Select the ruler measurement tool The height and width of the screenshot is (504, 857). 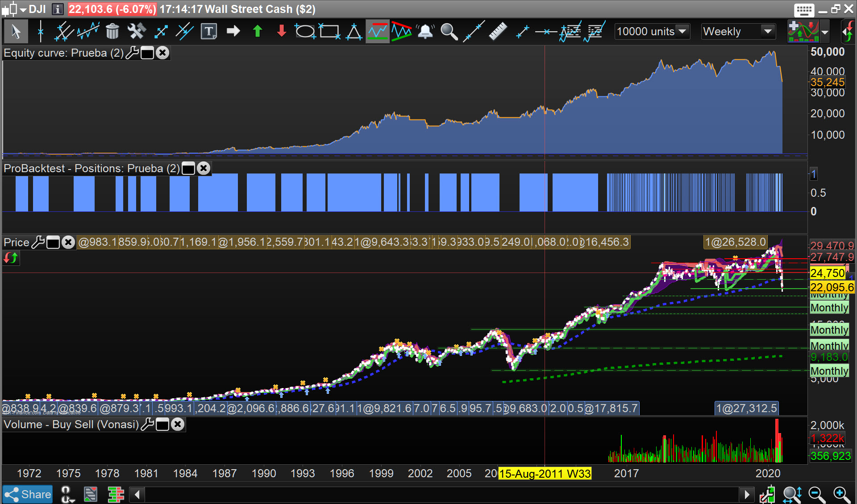coord(498,31)
